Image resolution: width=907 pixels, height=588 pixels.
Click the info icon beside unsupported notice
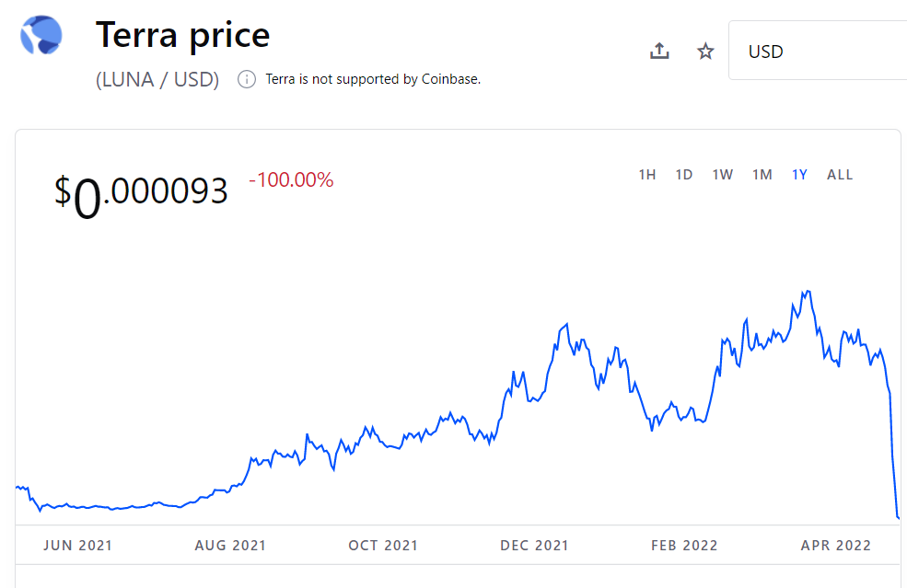pyautogui.click(x=247, y=79)
